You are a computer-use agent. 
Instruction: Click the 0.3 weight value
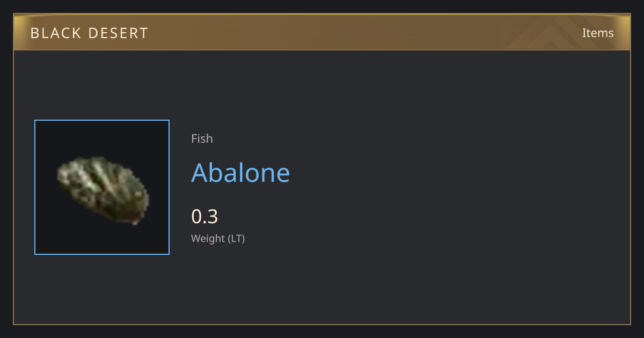click(204, 217)
